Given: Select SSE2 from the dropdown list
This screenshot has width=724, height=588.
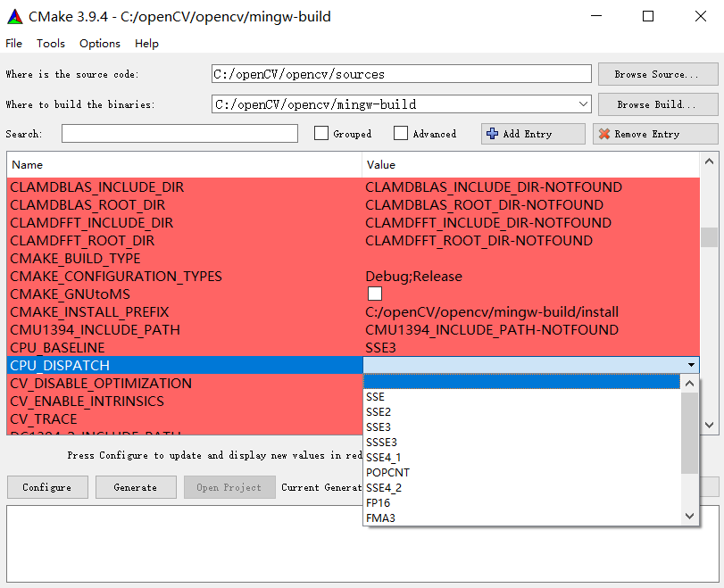Looking at the screenshot, I should (x=522, y=412).
